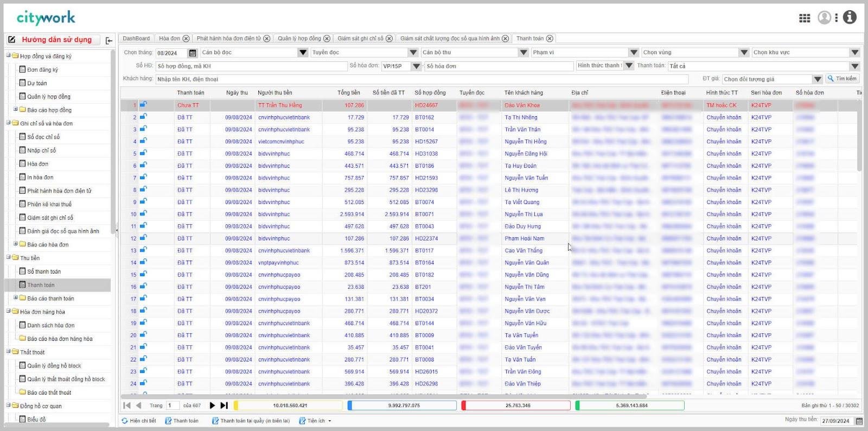Click Thanh toán tại quầy (in biên lai)

(x=251, y=421)
